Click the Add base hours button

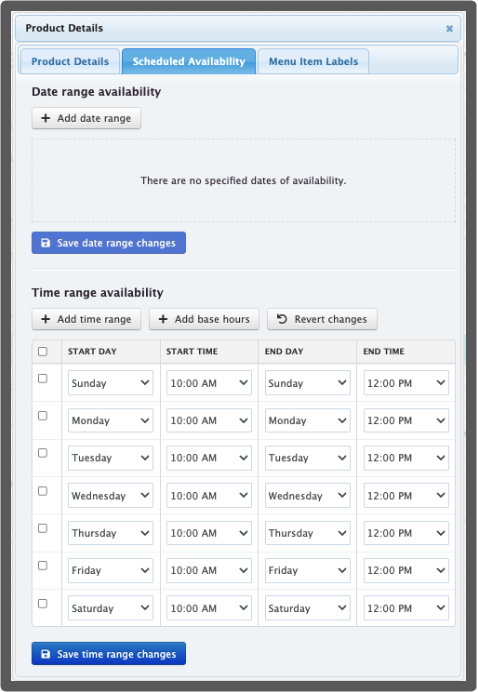[204, 319]
